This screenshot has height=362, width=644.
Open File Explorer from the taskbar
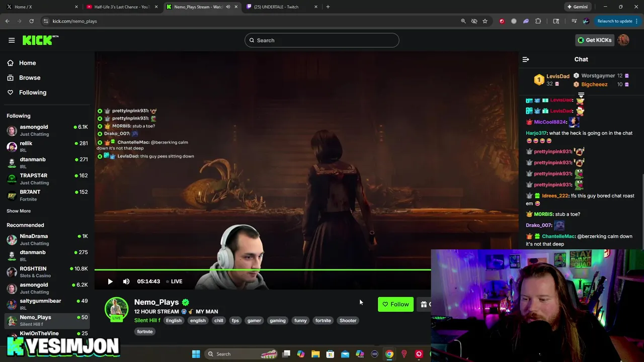315,354
